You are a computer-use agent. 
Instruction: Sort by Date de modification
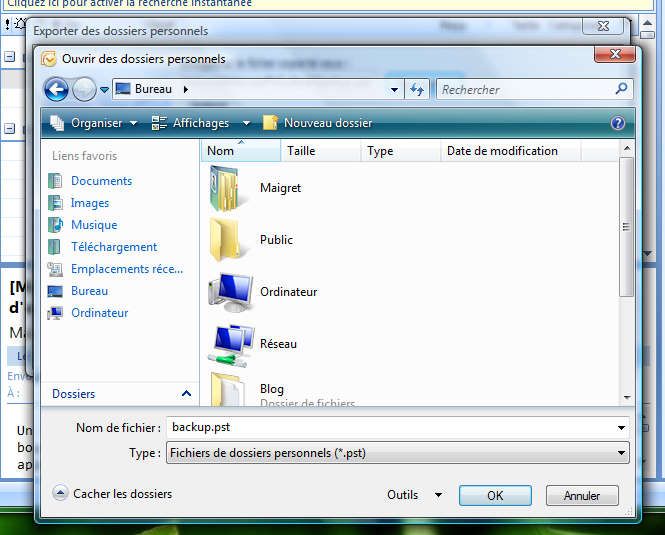pyautogui.click(x=511, y=151)
